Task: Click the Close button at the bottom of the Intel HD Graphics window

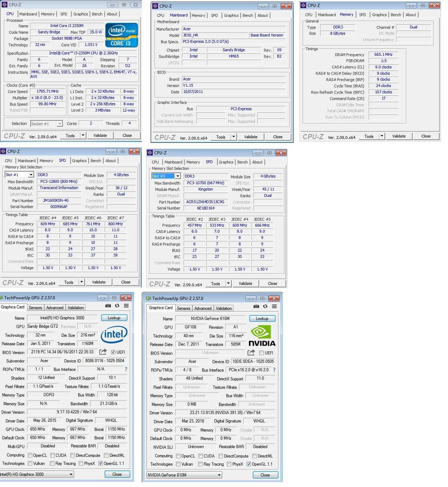Action: coord(117,474)
